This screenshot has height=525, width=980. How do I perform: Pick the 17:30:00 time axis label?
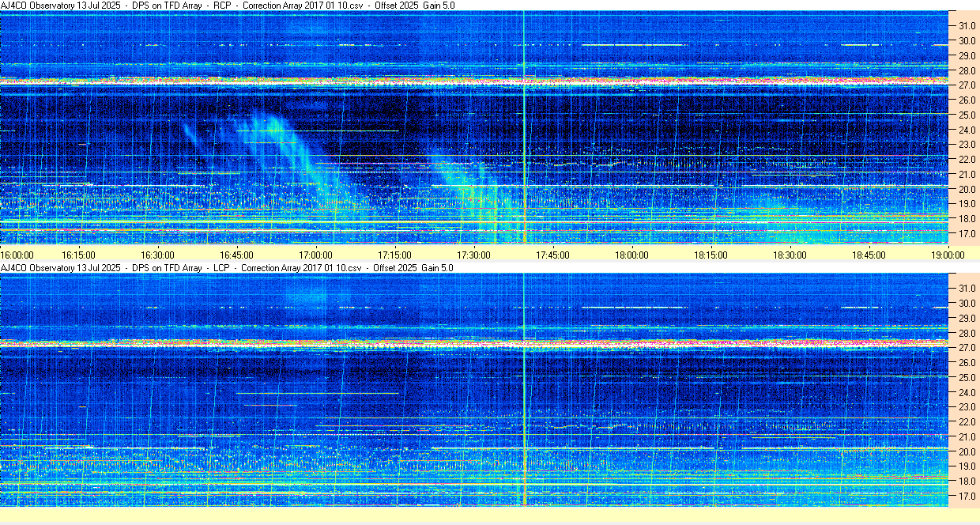click(474, 255)
